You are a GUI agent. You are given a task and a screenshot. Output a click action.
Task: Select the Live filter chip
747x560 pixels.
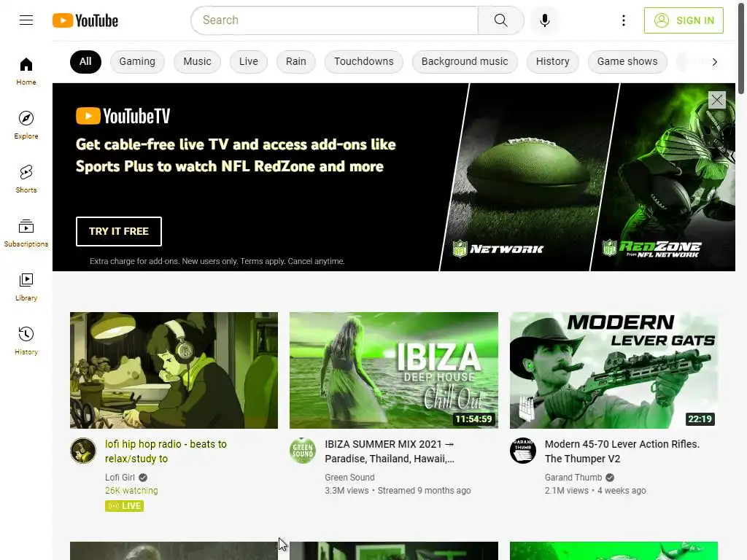tap(249, 61)
